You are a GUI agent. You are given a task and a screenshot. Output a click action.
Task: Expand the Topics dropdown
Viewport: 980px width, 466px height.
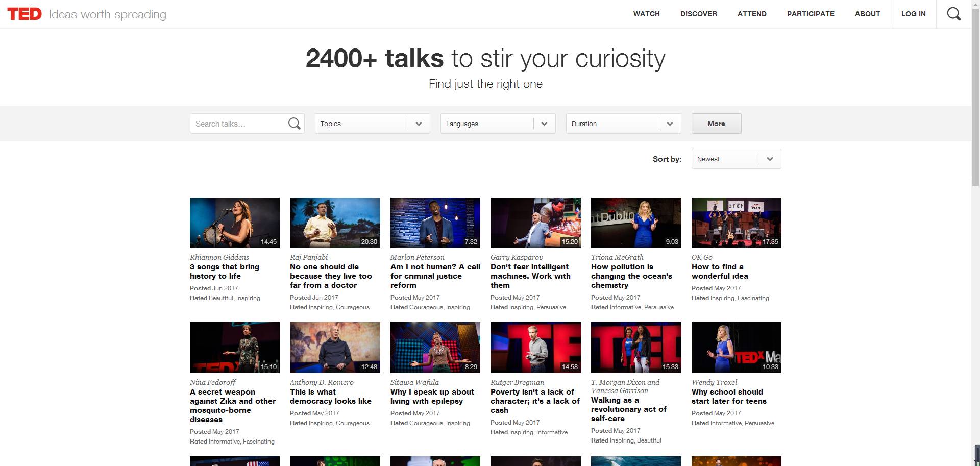[x=372, y=124]
